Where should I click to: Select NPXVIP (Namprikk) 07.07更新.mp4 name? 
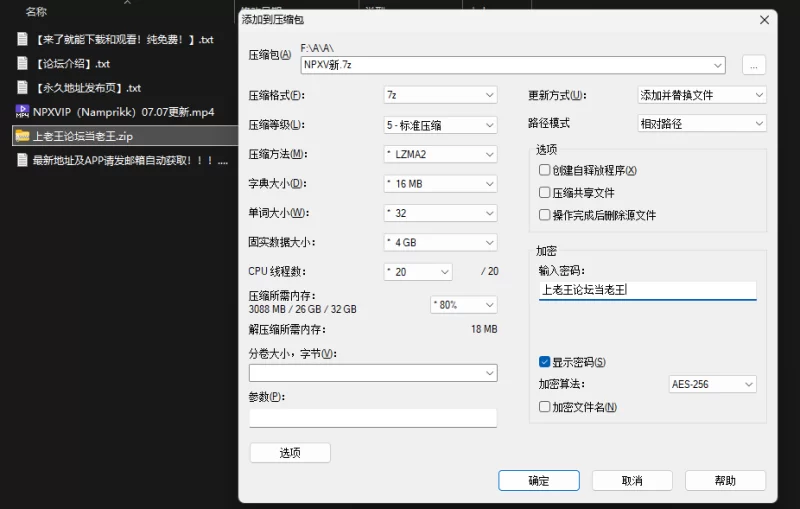click(x=123, y=112)
